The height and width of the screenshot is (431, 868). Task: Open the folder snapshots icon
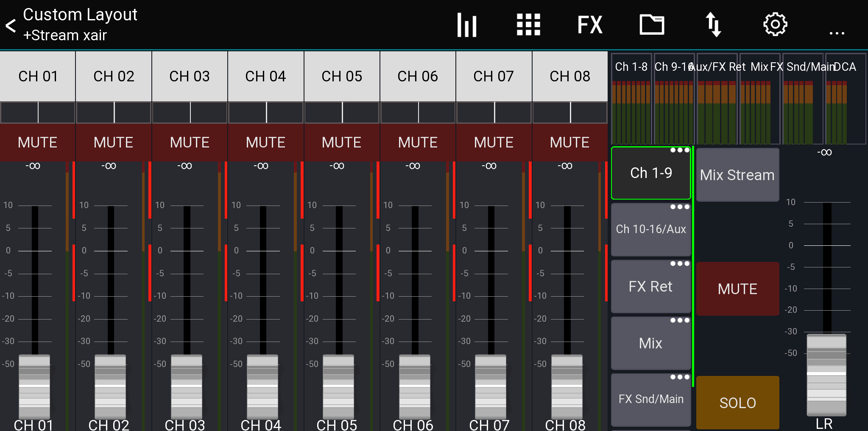pyautogui.click(x=652, y=25)
